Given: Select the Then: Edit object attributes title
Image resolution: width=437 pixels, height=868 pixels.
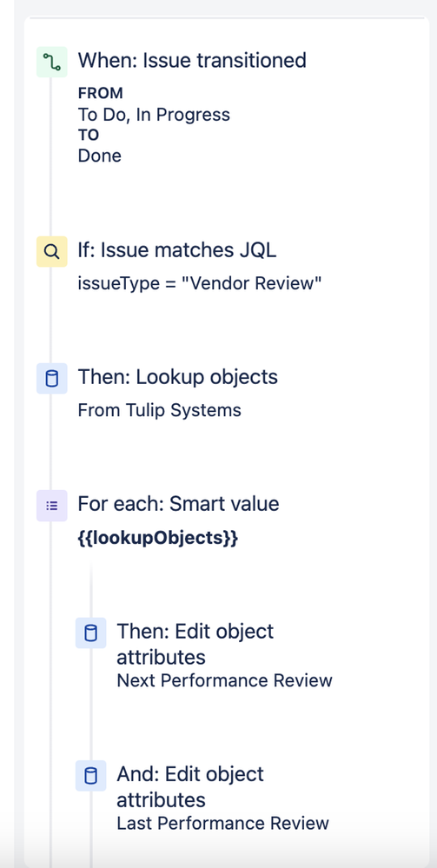Looking at the screenshot, I should (x=195, y=644).
